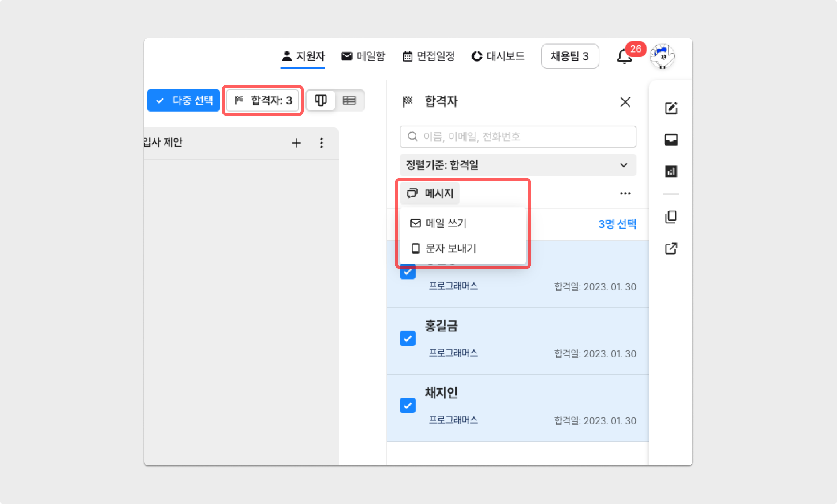837x504 pixels.
Task: Click the edit note icon in right sidebar
Action: tap(671, 108)
